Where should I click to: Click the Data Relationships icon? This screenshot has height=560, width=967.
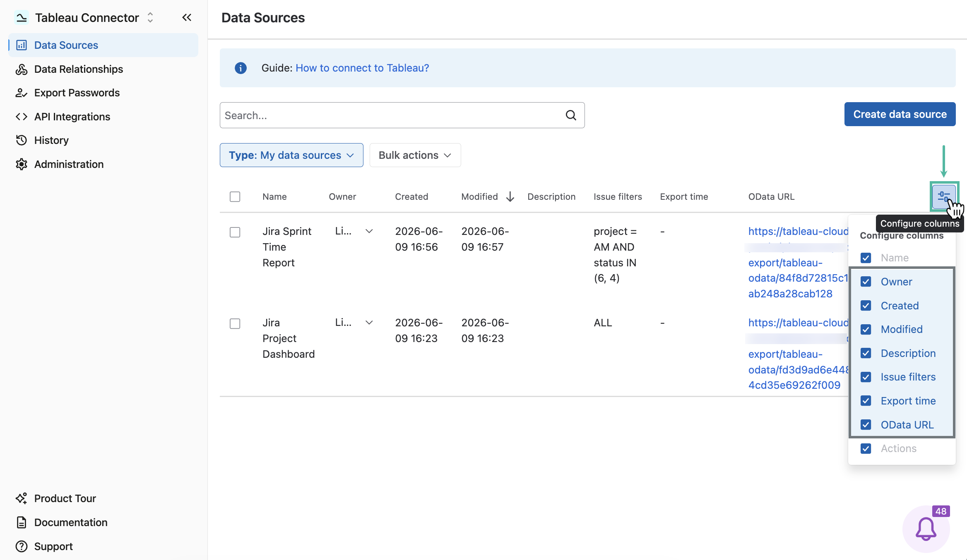(x=22, y=69)
